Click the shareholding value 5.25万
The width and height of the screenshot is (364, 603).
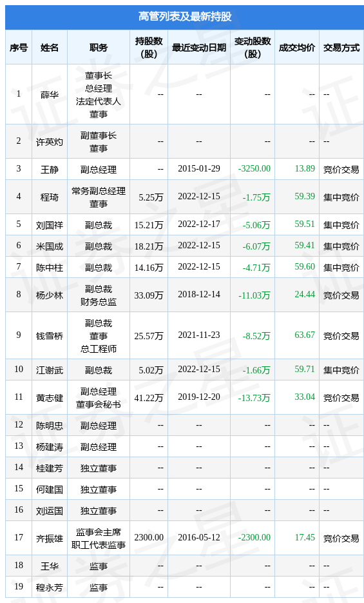pos(151,197)
